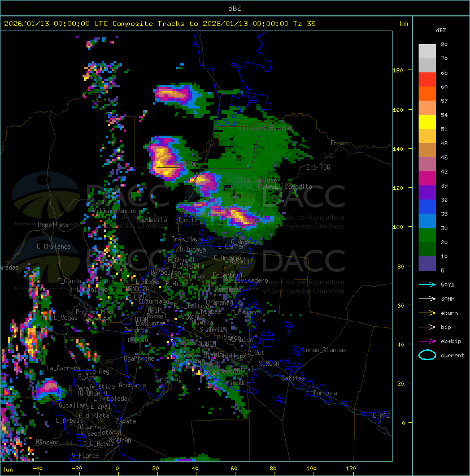Image resolution: width=470 pixels, height=476 pixels.
Task: Select the red 60-65 dBZ color swatch
Action: click(x=427, y=80)
